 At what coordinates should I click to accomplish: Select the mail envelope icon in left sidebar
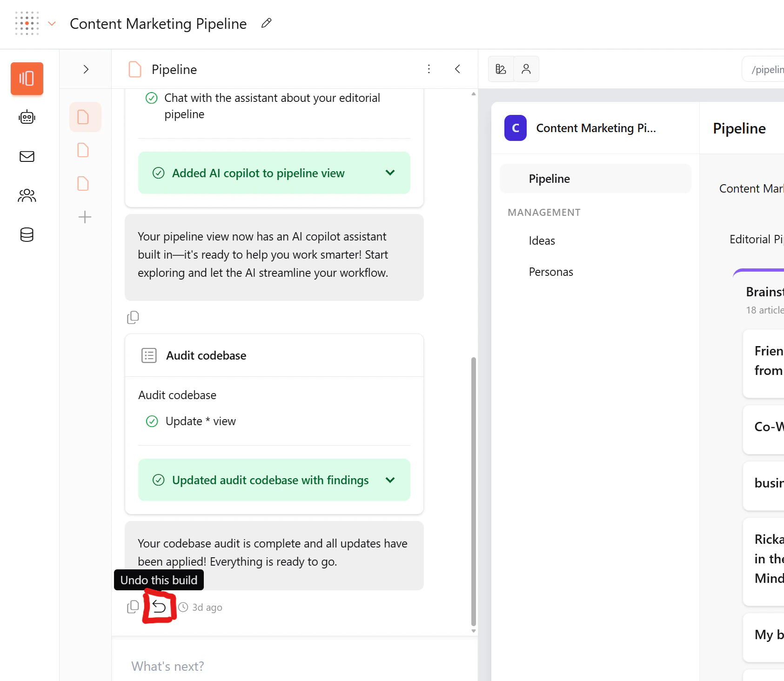[x=27, y=156]
